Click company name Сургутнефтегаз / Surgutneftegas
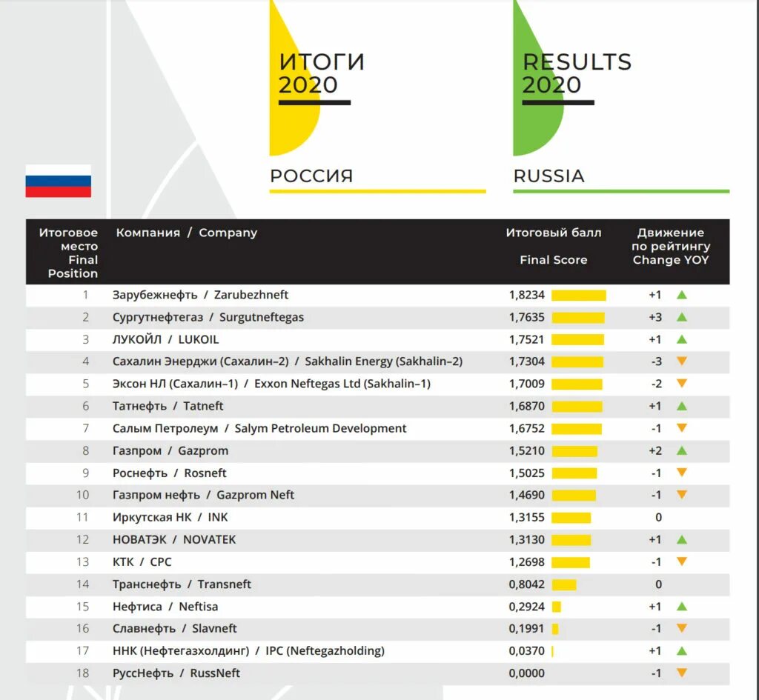The width and height of the screenshot is (759, 700). (x=208, y=317)
